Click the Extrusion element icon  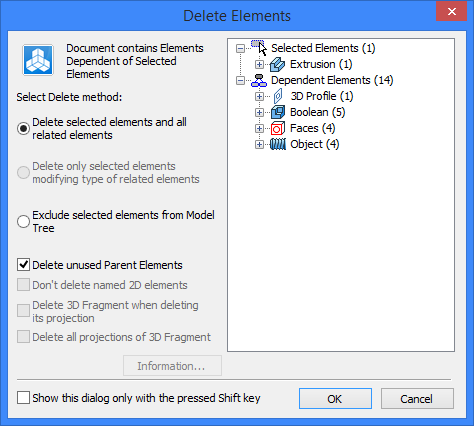(277, 64)
